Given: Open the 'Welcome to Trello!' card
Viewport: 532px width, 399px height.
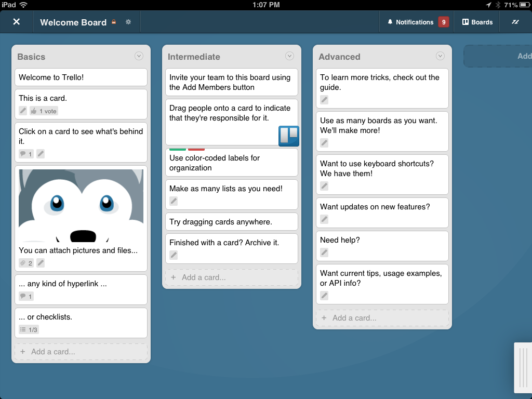Looking at the screenshot, I should pyautogui.click(x=81, y=77).
